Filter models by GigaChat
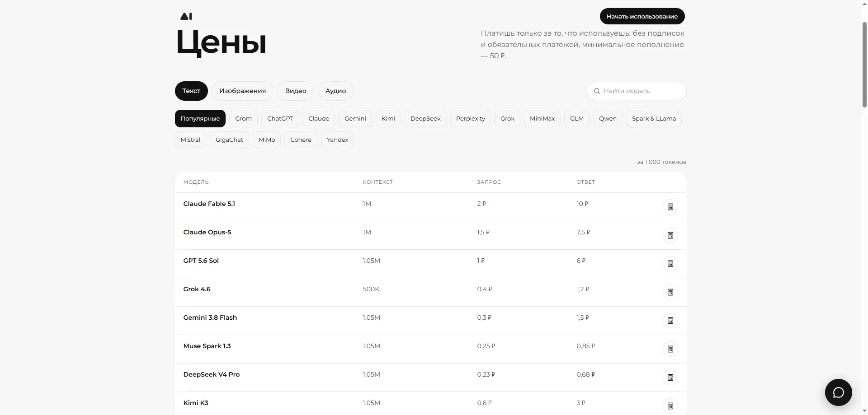Viewport: 868px width, 415px height. 229,140
